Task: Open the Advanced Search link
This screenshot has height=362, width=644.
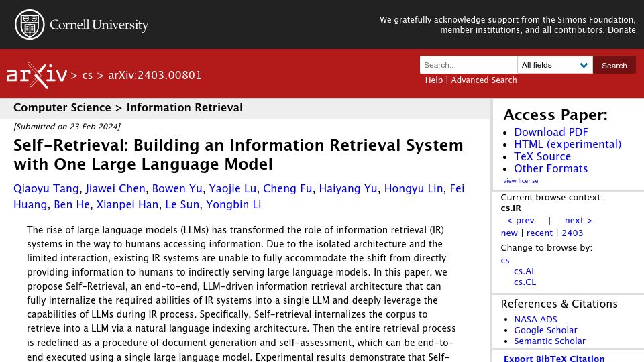Action: tap(484, 80)
